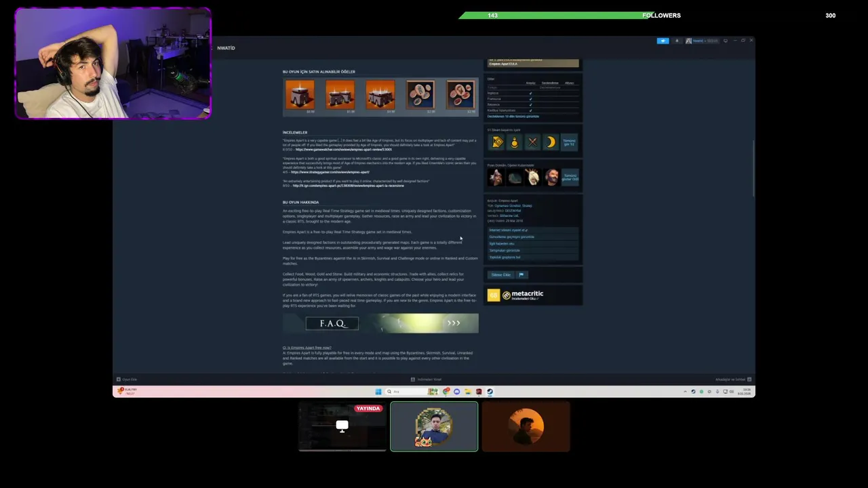Viewport: 868px width, 488px height.
Task: Click the 'Is Empires Apart free now?' question
Action: (307, 348)
